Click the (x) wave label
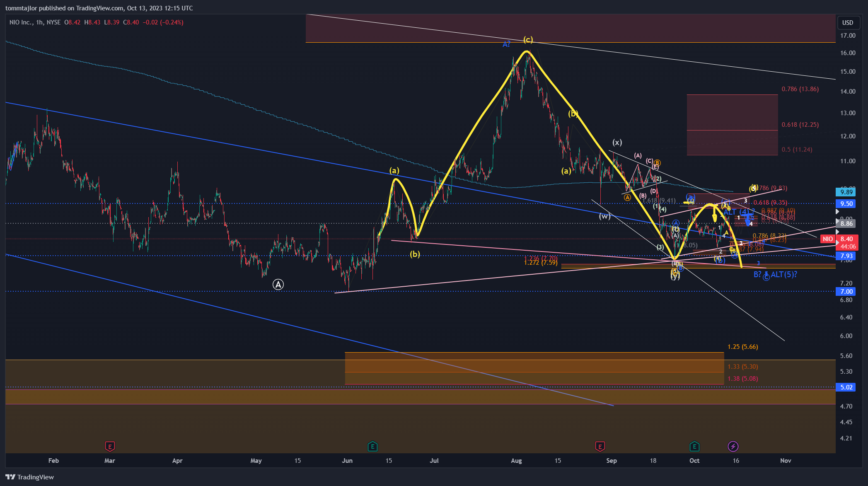Image resolution: width=868 pixels, height=486 pixels. (x=617, y=143)
